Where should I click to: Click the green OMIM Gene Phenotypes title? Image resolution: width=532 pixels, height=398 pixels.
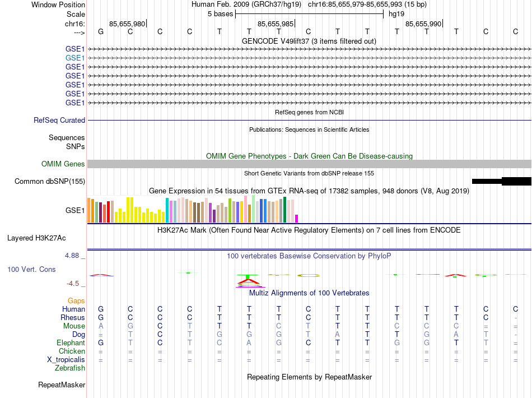click(x=310, y=156)
